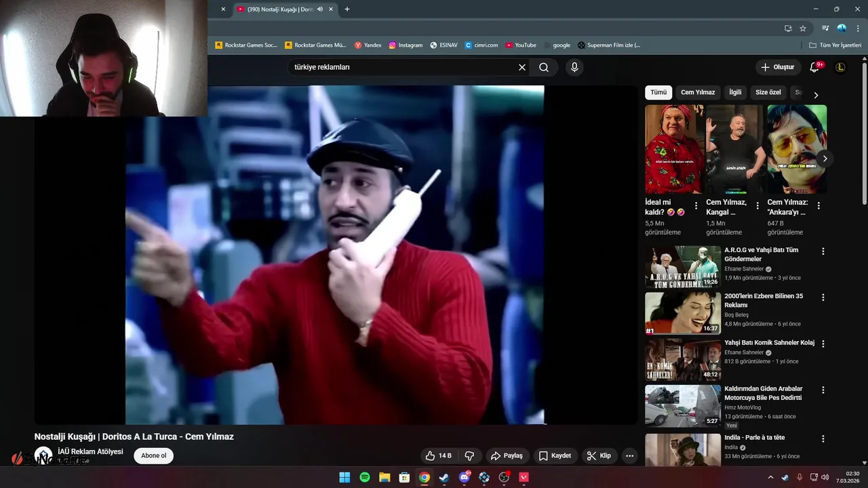The width and height of the screenshot is (868, 488).
Task: Open the YouTube bookmark
Action: (521, 45)
